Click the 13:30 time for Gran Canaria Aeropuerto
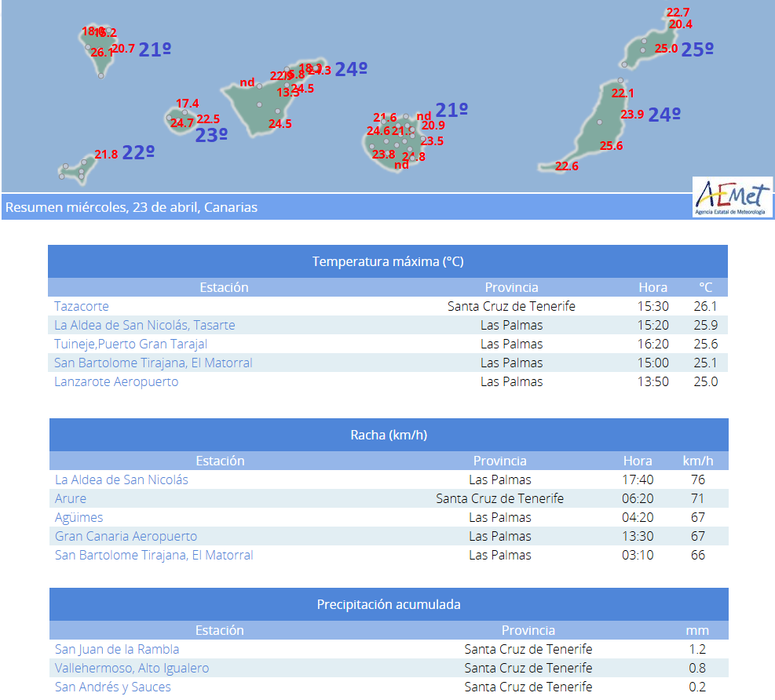775x700 pixels. (638, 536)
